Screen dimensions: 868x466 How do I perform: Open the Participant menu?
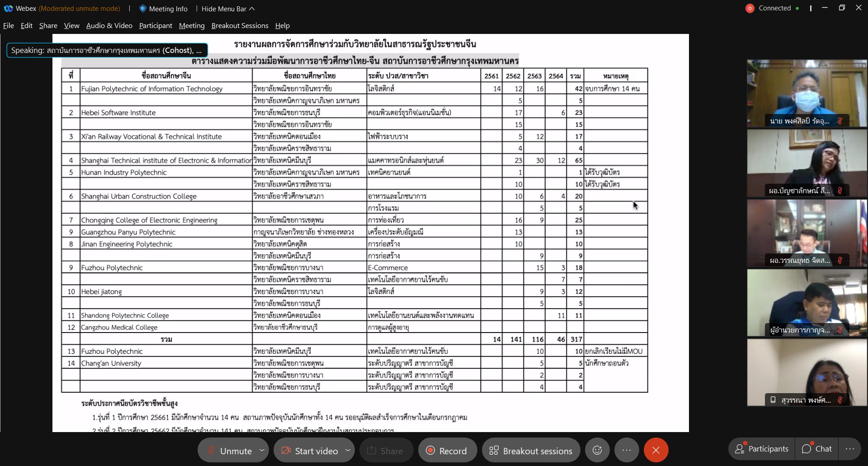pyautogui.click(x=156, y=26)
